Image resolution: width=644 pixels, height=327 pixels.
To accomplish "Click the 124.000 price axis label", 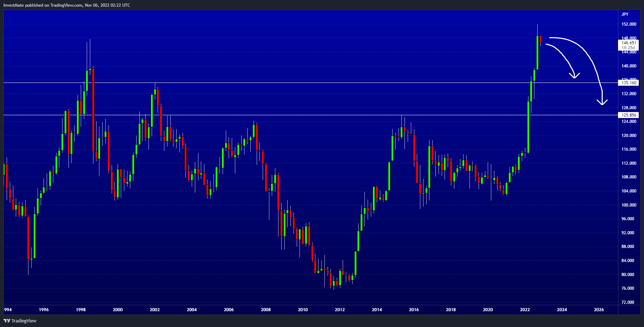I will pyautogui.click(x=629, y=122).
